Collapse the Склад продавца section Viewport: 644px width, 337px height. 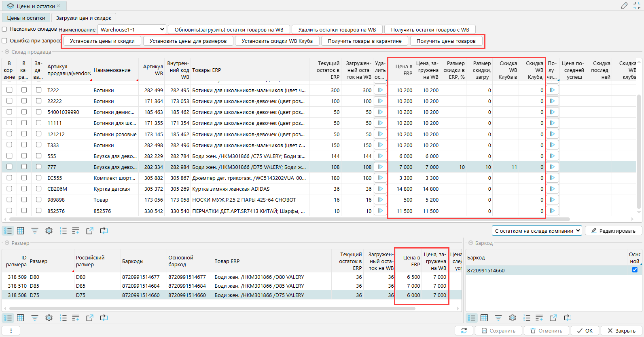click(x=7, y=52)
